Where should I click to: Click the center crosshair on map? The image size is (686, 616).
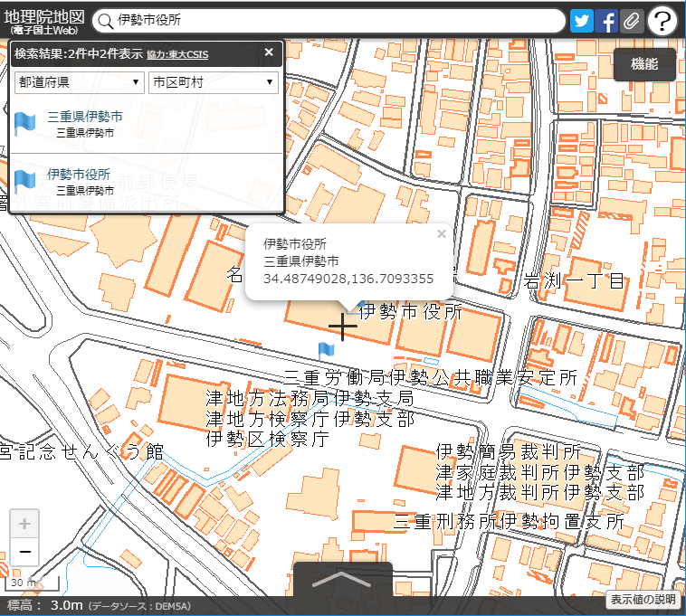343,327
